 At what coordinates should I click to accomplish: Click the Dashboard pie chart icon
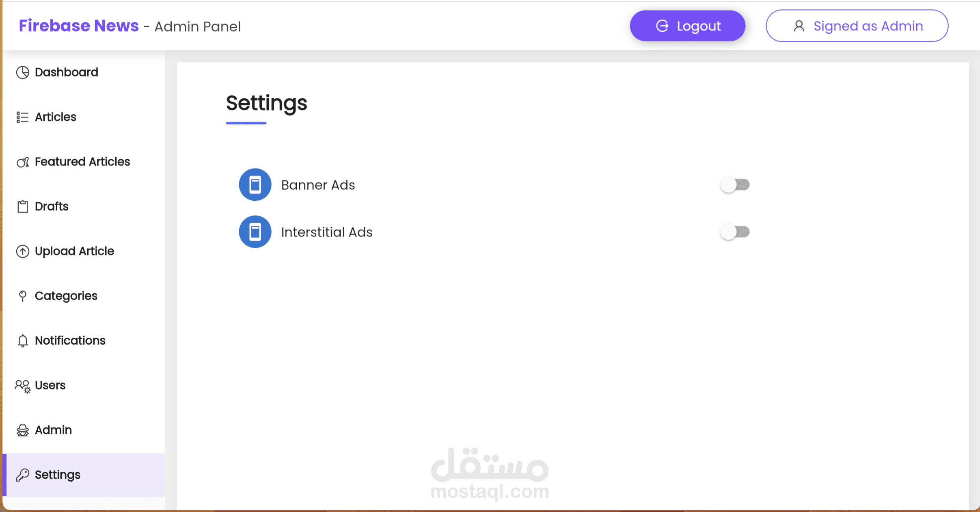[23, 72]
